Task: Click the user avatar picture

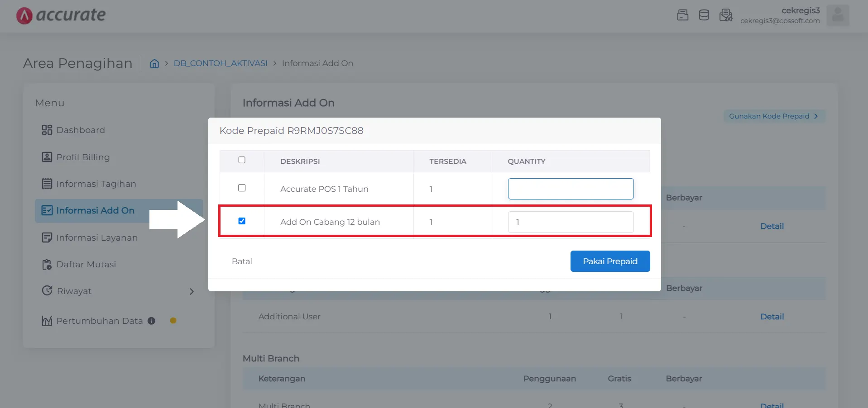Action: click(x=838, y=15)
